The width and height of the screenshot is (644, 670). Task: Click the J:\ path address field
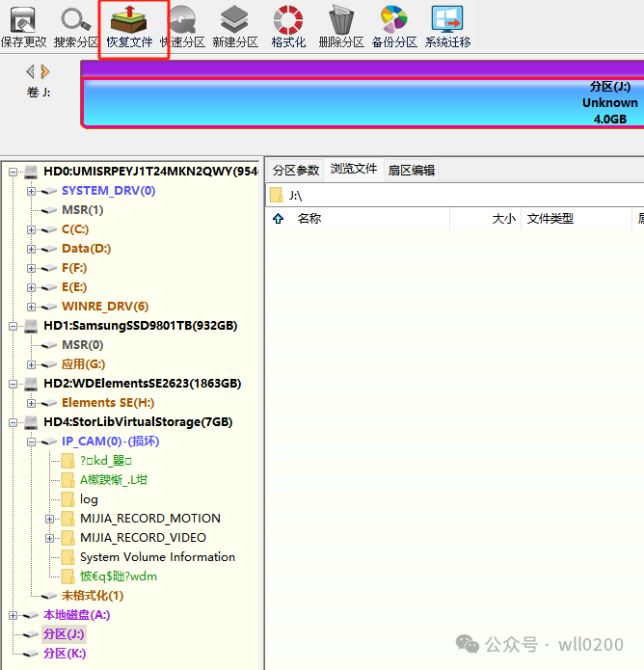coord(453,196)
